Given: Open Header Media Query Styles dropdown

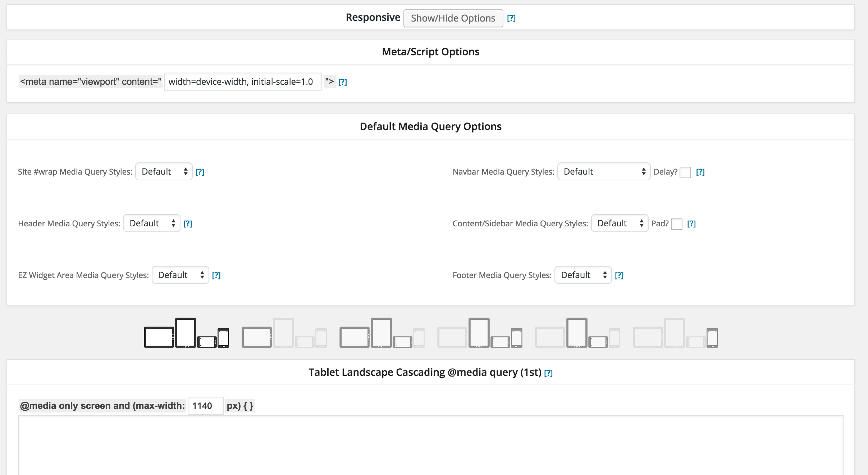Looking at the screenshot, I should (x=152, y=223).
